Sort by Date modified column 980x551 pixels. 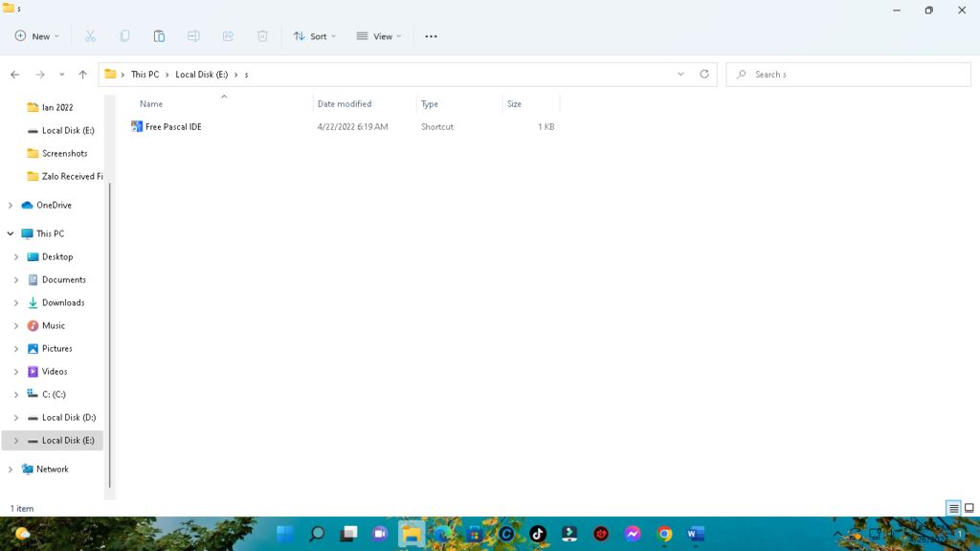click(x=345, y=103)
